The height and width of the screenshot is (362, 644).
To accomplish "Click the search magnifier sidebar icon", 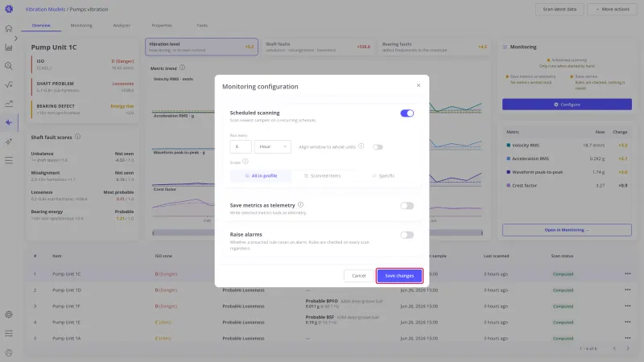I will 9,66.
